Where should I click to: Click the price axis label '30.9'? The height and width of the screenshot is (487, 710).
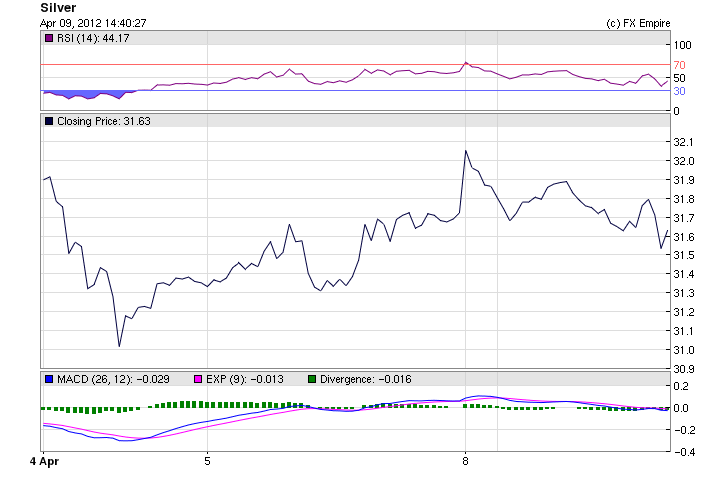point(684,369)
